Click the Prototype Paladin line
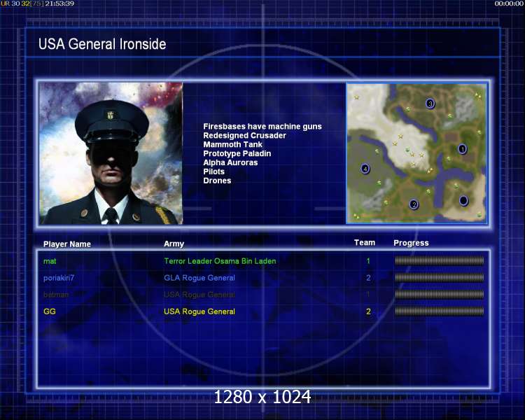The image size is (525, 420). pyautogui.click(x=237, y=153)
